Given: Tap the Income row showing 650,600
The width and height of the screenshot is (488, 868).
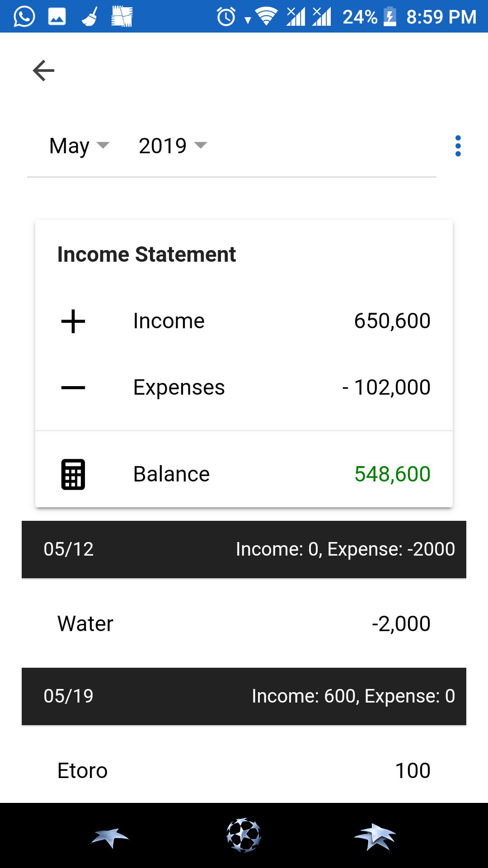Looking at the screenshot, I should (x=244, y=321).
